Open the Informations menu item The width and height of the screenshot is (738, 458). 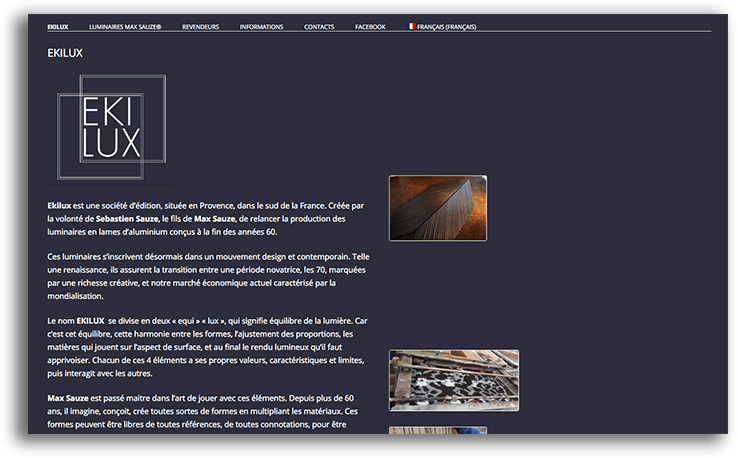point(261,27)
